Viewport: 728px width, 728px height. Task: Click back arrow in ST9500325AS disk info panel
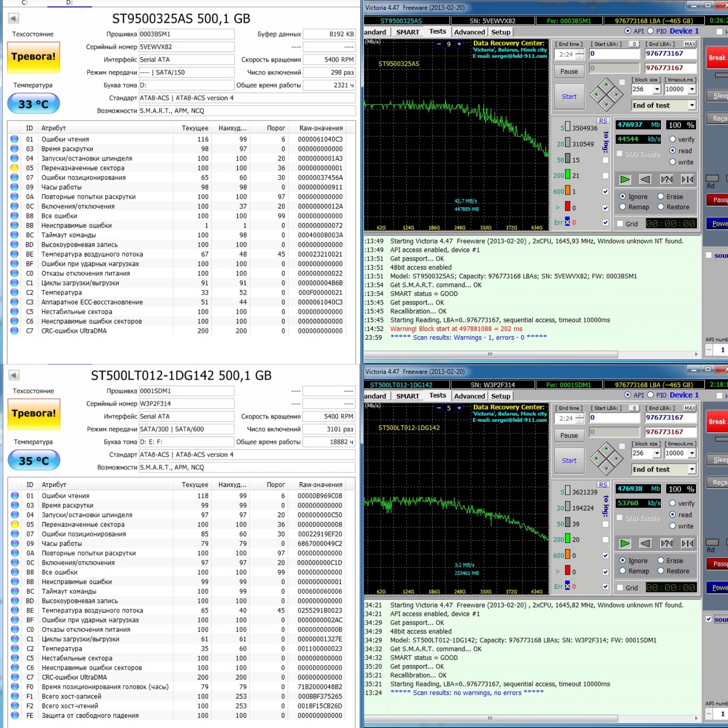point(13,18)
